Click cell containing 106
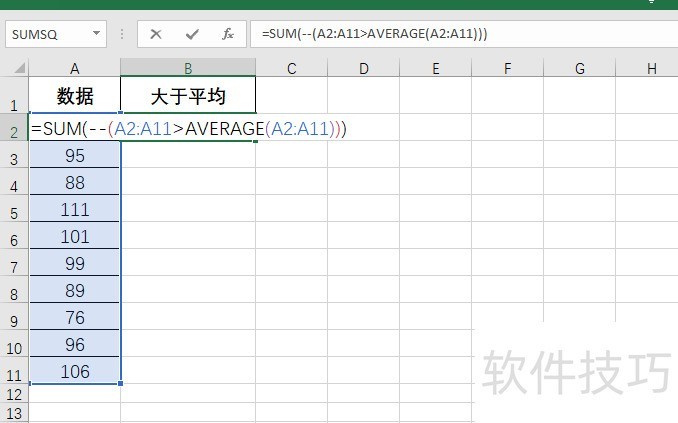This screenshot has width=678, height=423. [74, 371]
